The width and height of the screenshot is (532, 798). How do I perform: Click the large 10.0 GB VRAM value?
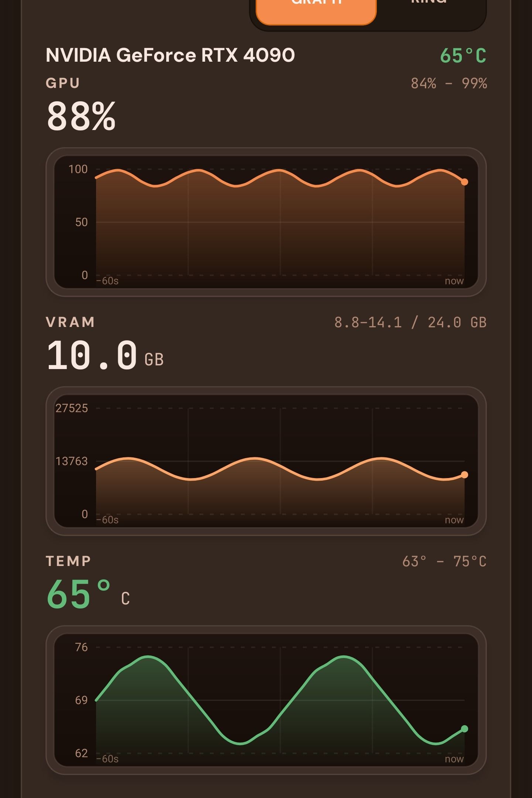coord(105,355)
